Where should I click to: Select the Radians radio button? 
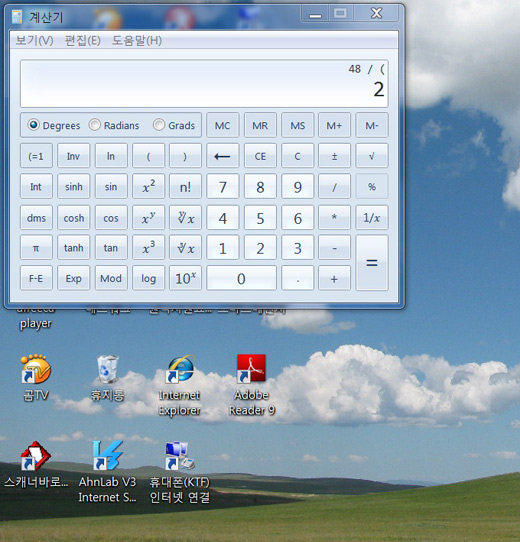click(94, 125)
